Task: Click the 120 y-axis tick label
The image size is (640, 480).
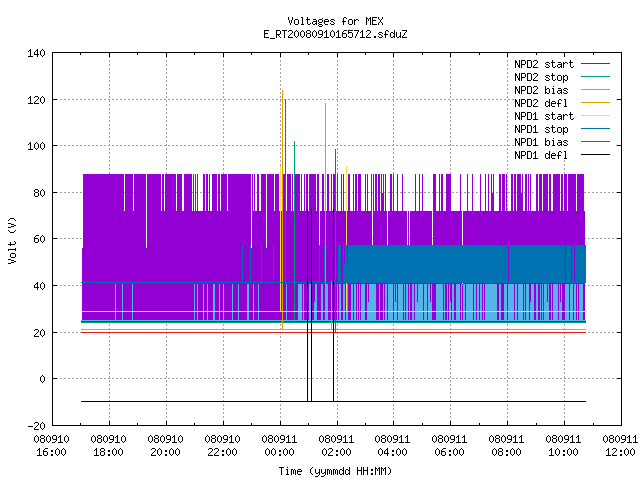Action: coord(36,100)
